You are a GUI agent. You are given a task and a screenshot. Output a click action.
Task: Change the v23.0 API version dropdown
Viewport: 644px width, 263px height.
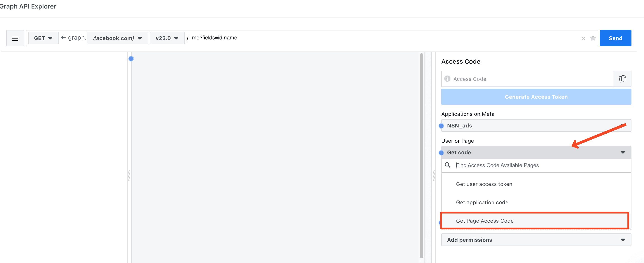(x=167, y=38)
